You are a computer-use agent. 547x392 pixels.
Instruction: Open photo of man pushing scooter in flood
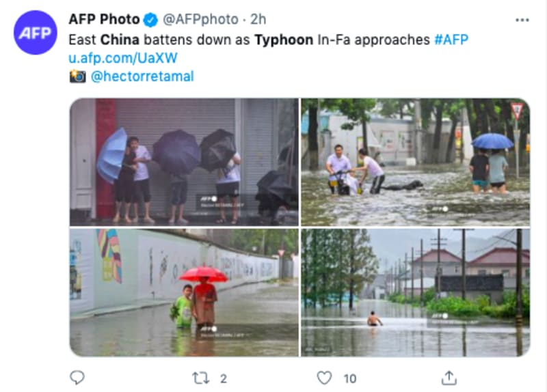point(415,161)
